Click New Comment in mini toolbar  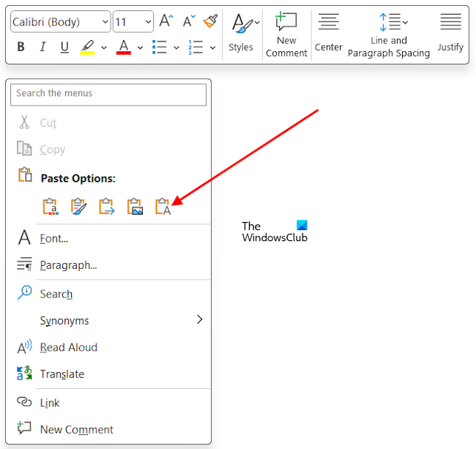(286, 34)
